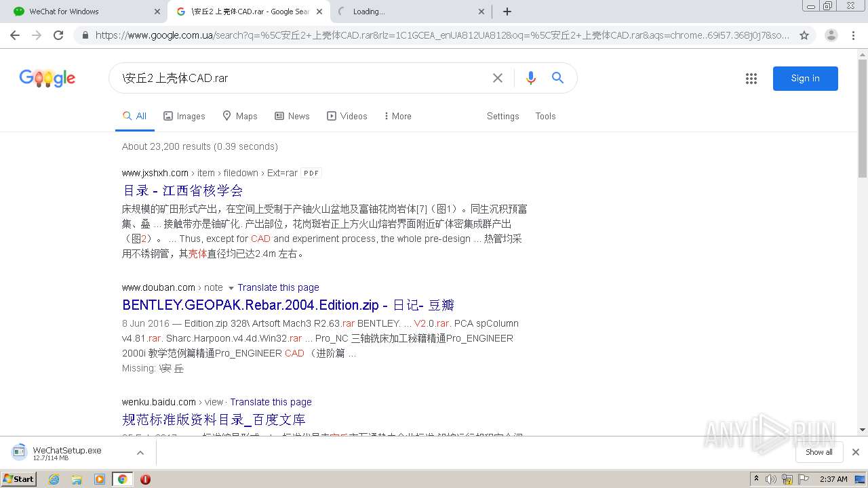The width and height of the screenshot is (868, 488).
Task: Select the All search tab
Action: click(134, 116)
